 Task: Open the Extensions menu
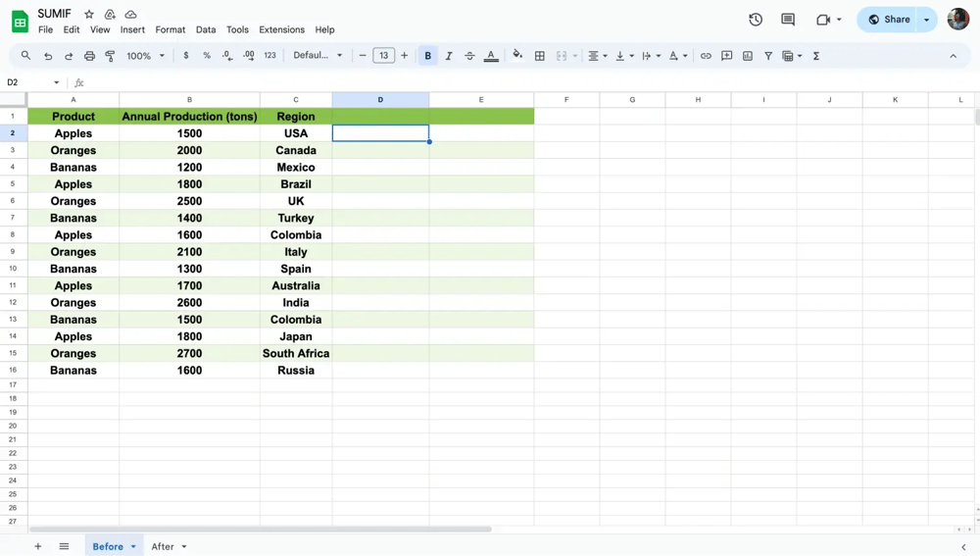pos(281,29)
